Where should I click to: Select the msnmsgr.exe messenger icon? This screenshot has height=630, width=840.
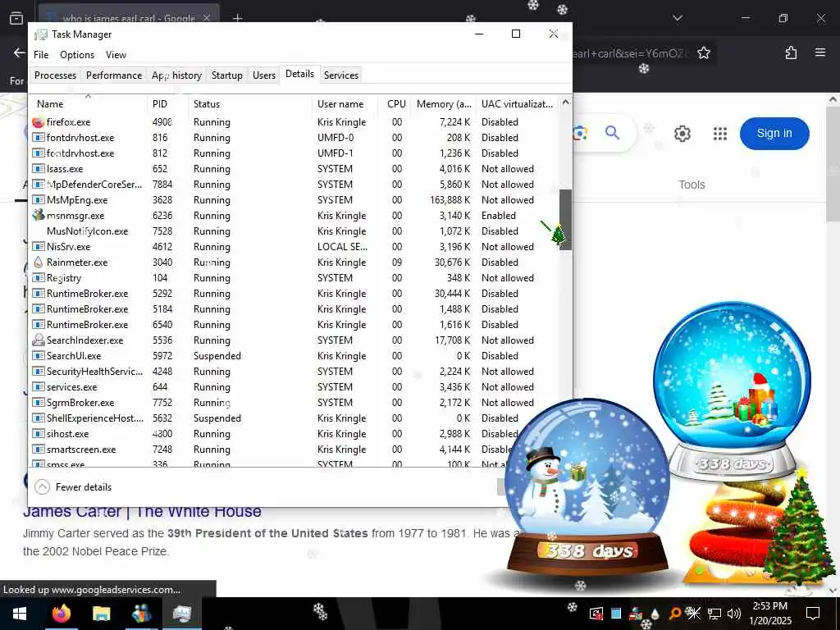point(38,216)
